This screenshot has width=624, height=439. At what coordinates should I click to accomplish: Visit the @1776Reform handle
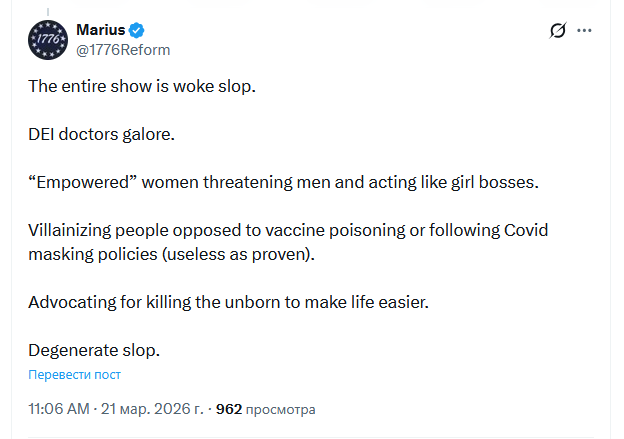123,50
